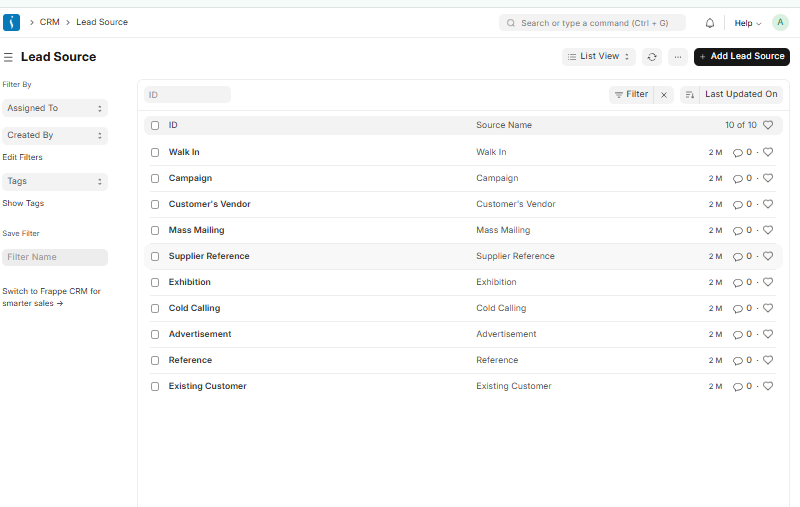800x507 pixels.
Task: Open comments bubble on Campaign row
Action: point(738,179)
